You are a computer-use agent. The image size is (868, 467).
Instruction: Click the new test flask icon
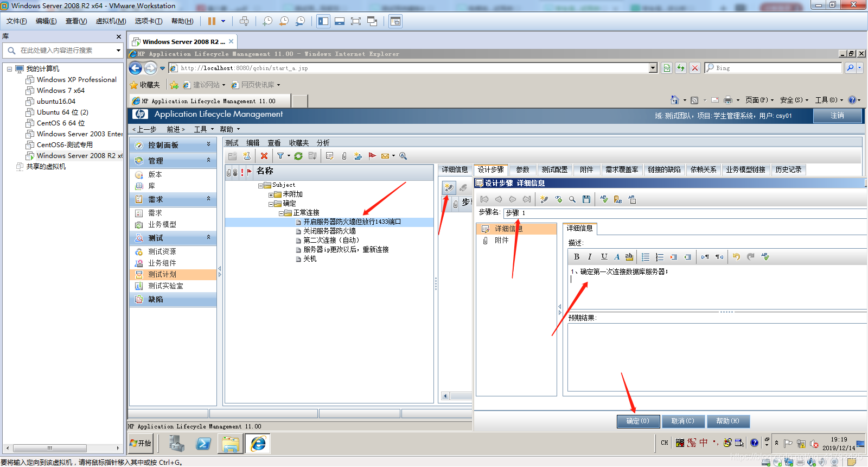click(247, 156)
